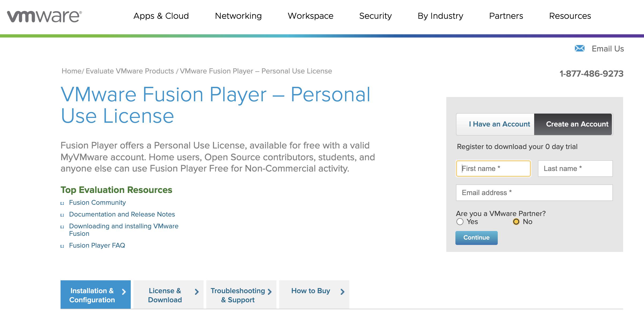Open the Resources menu
Viewport: 644px width, 313px height.
570,16
